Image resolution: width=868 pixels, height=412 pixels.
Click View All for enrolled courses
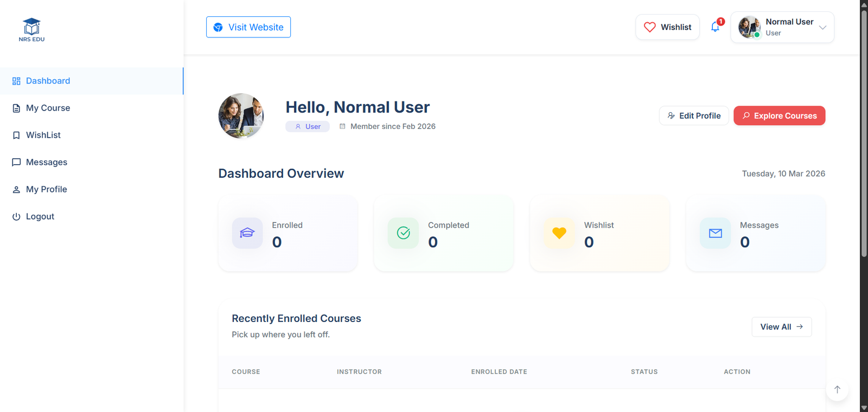click(x=781, y=327)
